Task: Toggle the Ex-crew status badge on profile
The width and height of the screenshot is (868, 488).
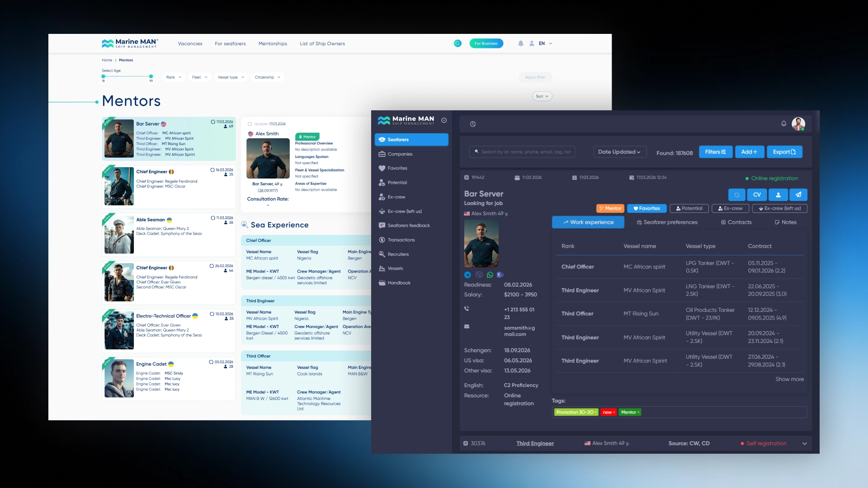Action: (730, 208)
